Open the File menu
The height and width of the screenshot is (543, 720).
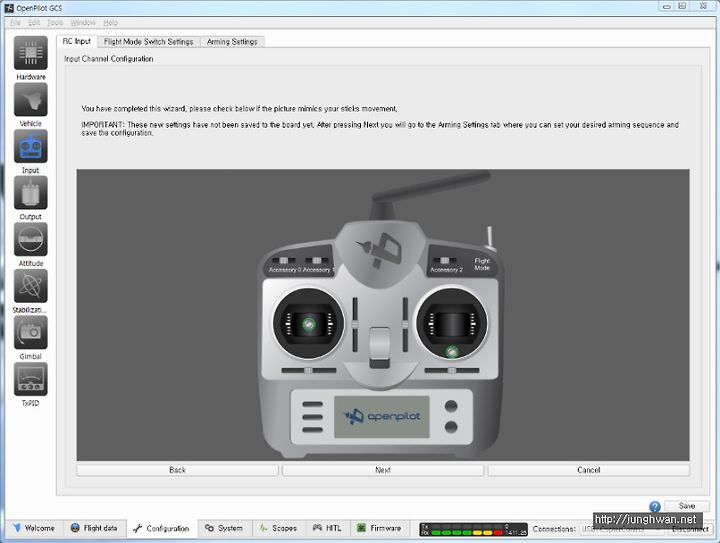(15, 22)
